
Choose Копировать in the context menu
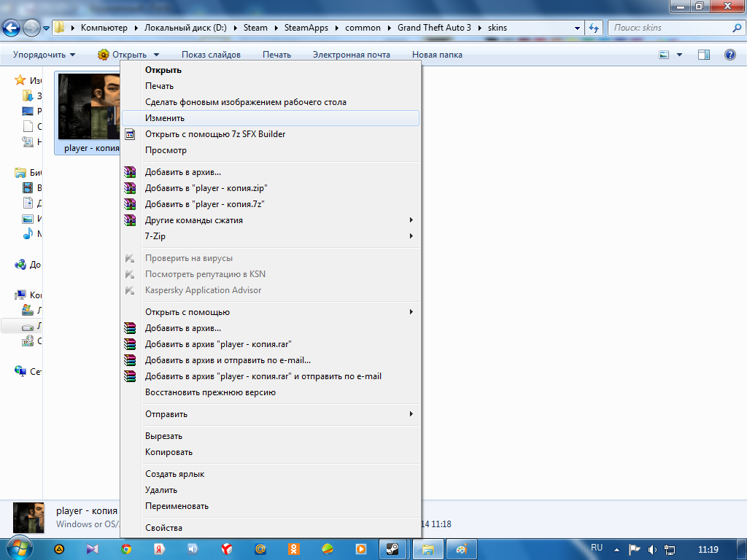[x=270, y=452]
